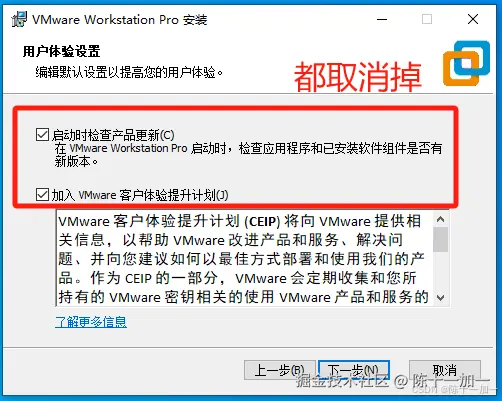Image resolution: width=502 pixels, height=401 pixels.
Task: Click the 加入 VMware 客户体验提升计划(J) label
Action: point(140,195)
